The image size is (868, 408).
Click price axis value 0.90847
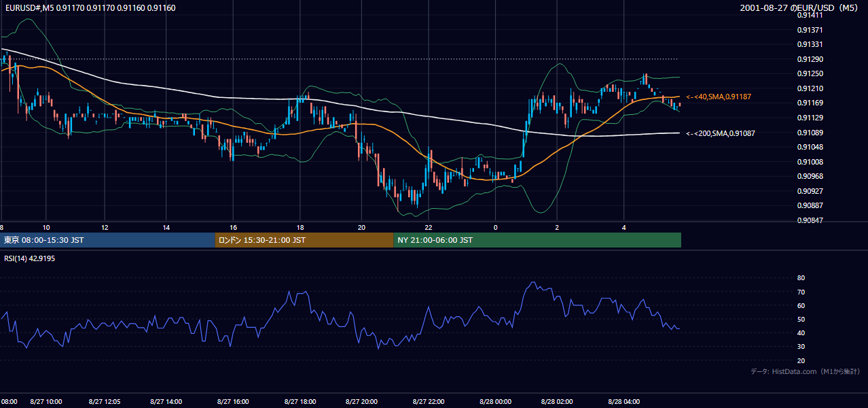pyautogui.click(x=811, y=220)
